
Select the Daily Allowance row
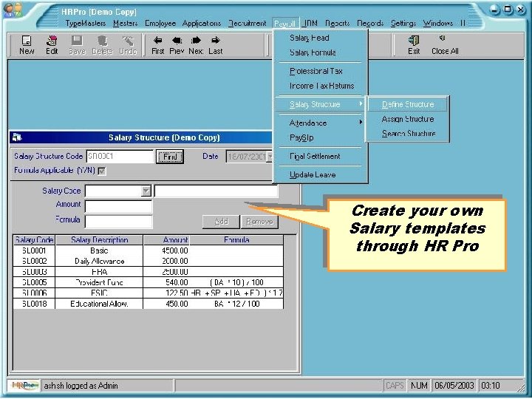[x=149, y=262]
